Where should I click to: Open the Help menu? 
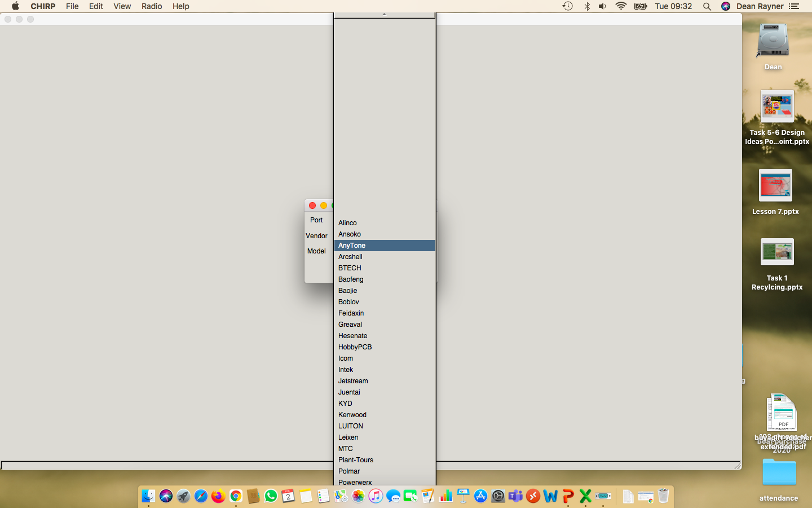coord(180,6)
